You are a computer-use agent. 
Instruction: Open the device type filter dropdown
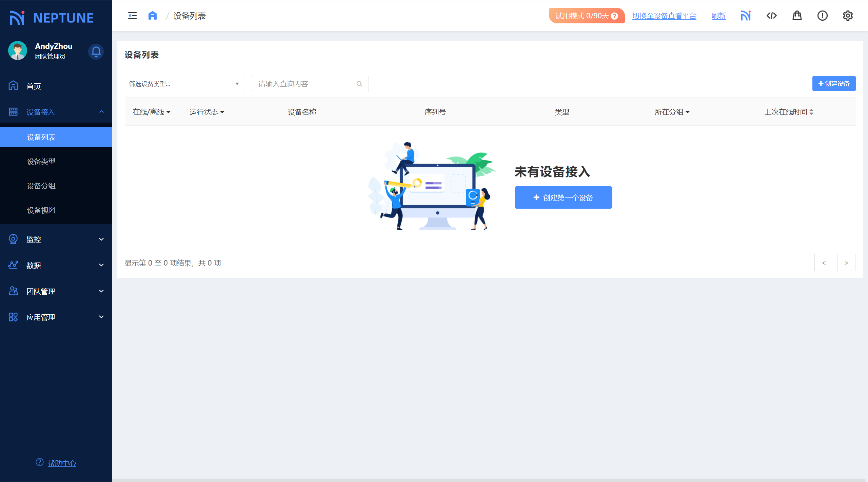184,84
